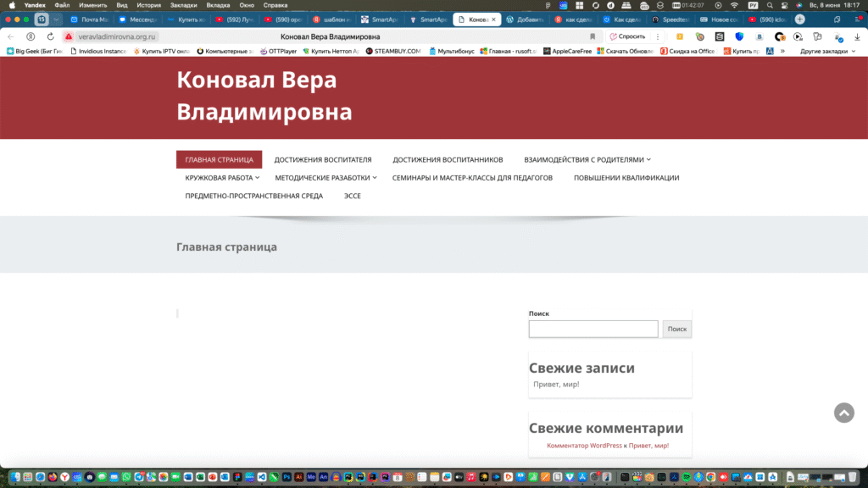Open the Другие закладки bookmarks folder
The height and width of the screenshot is (488, 868).
(823, 51)
